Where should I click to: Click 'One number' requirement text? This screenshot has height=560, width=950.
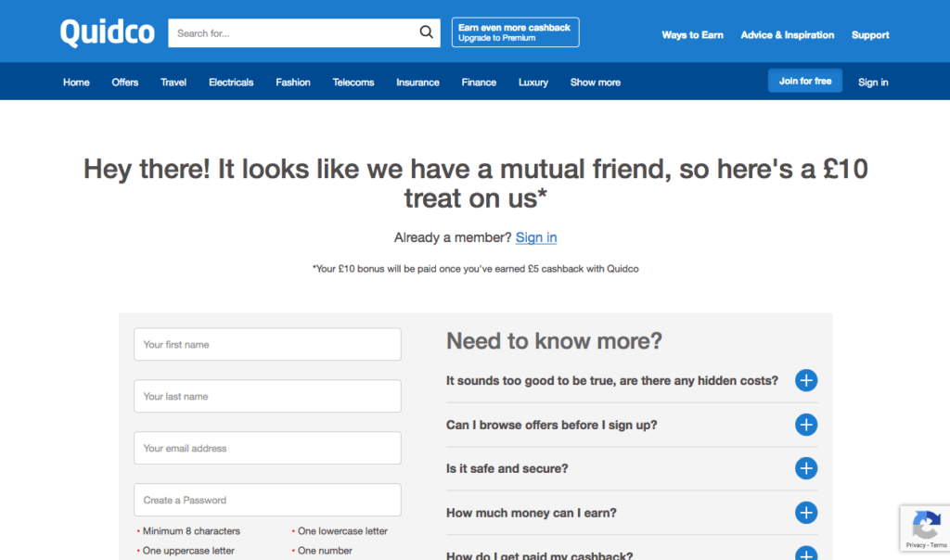point(325,551)
